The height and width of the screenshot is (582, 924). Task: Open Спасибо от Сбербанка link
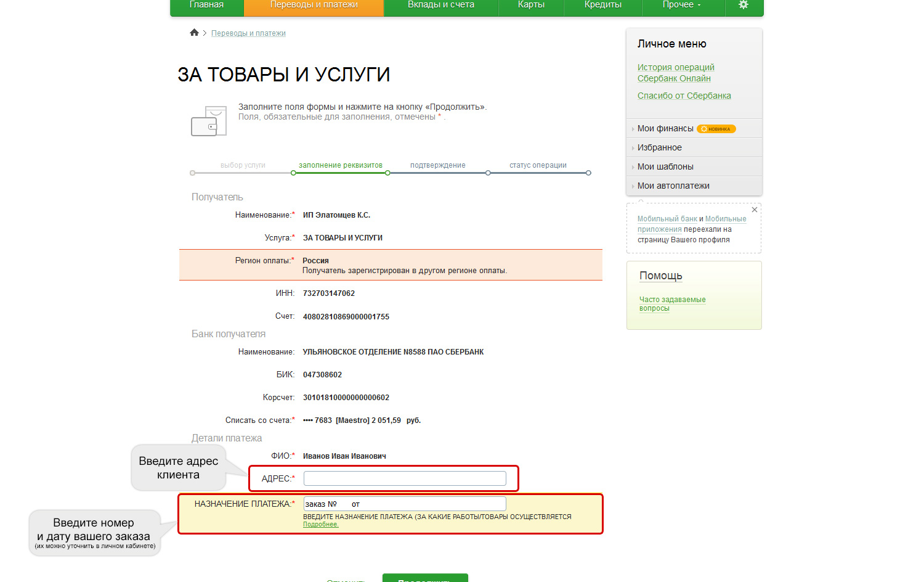tap(684, 96)
